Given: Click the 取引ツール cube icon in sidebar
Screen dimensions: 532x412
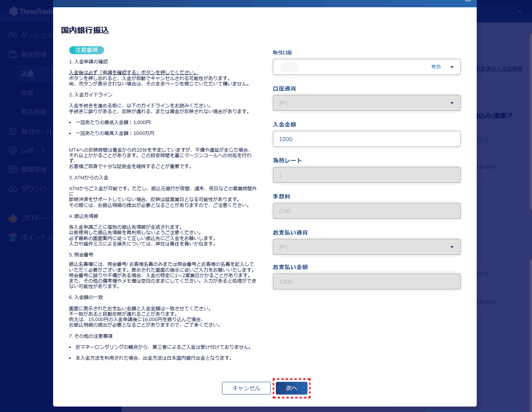Looking at the screenshot, I should coord(13,131).
